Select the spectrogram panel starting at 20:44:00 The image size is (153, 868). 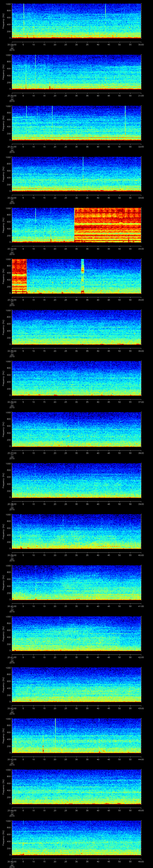(77, 787)
